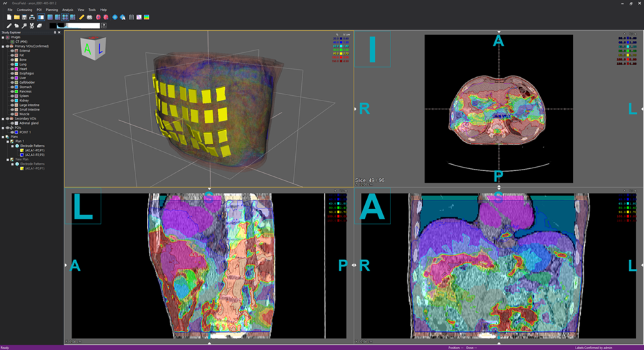
Task: Click the New document toolbar icon
Action: pyautogui.click(x=9, y=17)
